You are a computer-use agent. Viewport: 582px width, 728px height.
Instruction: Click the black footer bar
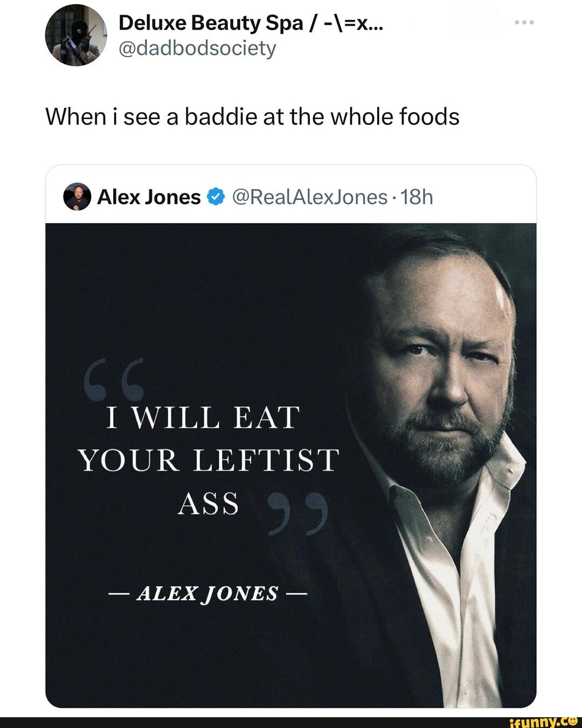point(291,723)
